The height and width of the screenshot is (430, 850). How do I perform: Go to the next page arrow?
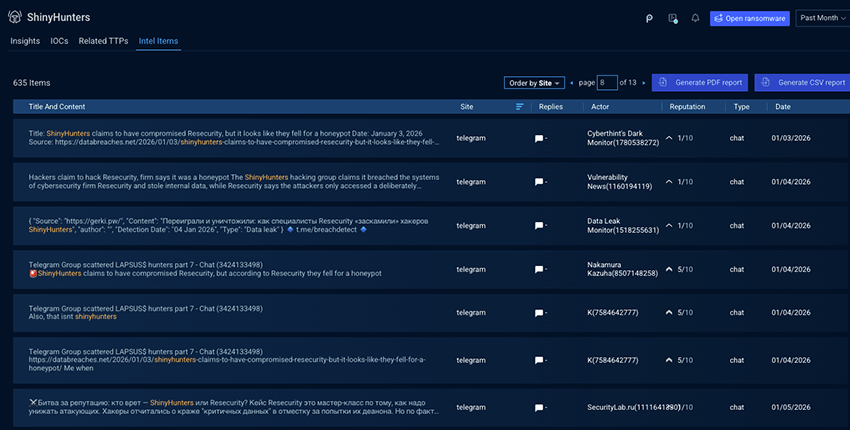[643, 83]
